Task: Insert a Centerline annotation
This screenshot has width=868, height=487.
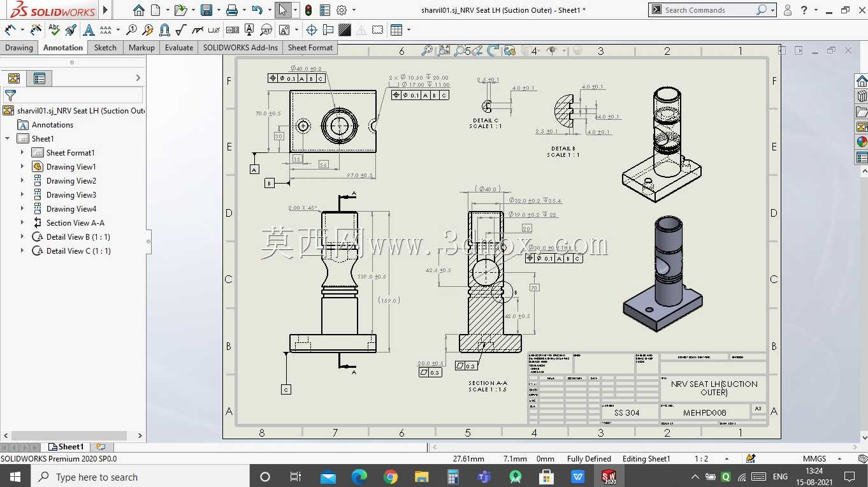Action: (328, 29)
